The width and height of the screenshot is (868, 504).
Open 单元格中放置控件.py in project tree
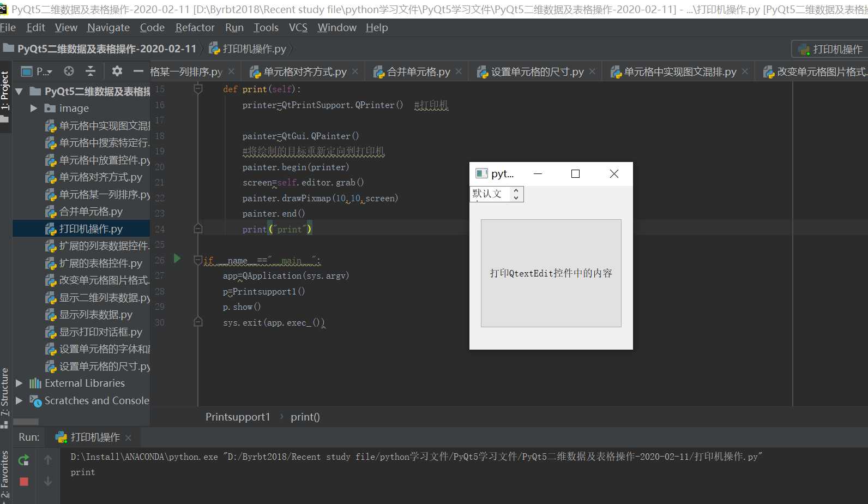pos(97,160)
